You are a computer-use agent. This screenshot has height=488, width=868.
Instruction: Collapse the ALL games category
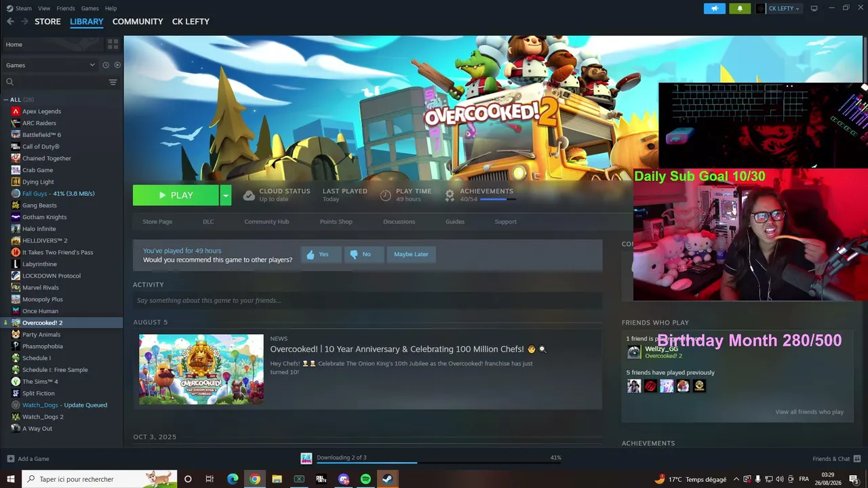[6, 100]
